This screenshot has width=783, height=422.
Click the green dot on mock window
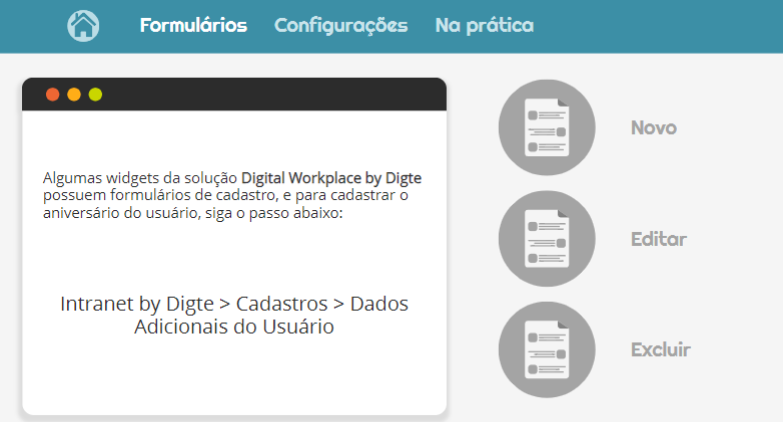95,94
